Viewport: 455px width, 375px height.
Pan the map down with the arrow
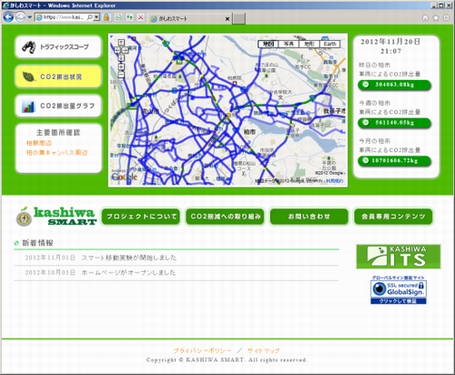121,58
